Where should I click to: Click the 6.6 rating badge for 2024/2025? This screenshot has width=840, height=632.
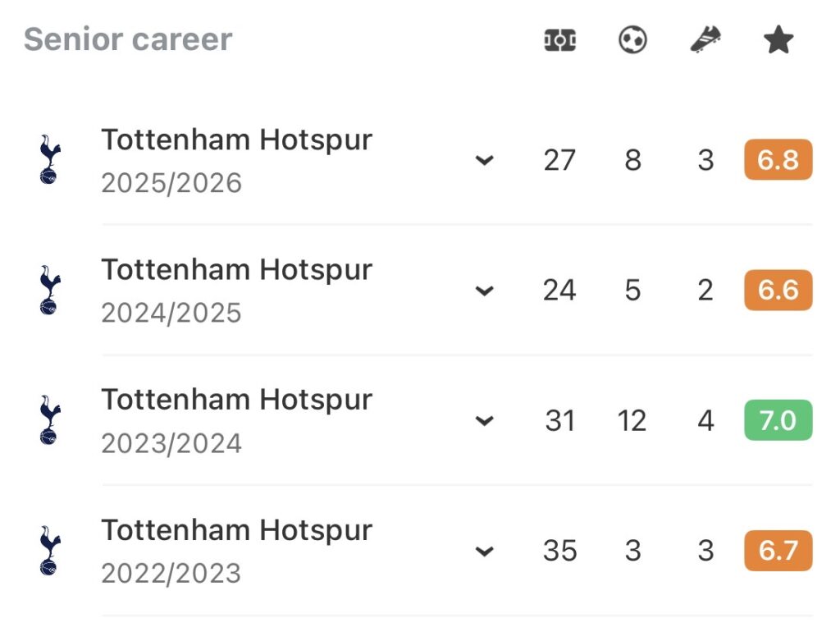777,290
